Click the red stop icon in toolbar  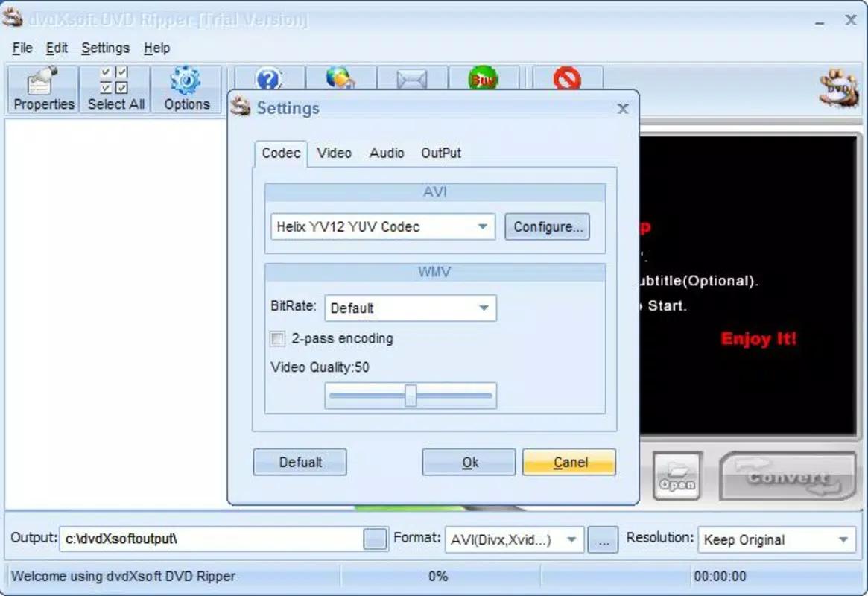(567, 78)
